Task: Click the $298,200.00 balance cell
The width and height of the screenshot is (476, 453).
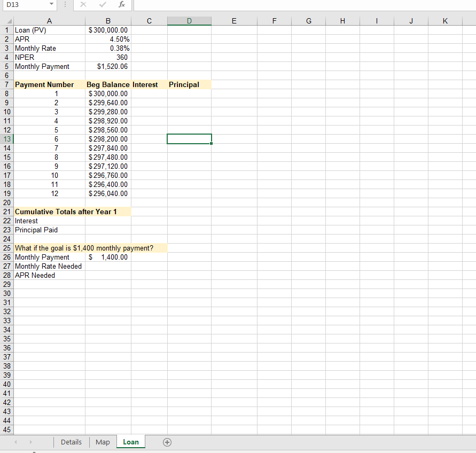Action: pyautogui.click(x=108, y=139)
